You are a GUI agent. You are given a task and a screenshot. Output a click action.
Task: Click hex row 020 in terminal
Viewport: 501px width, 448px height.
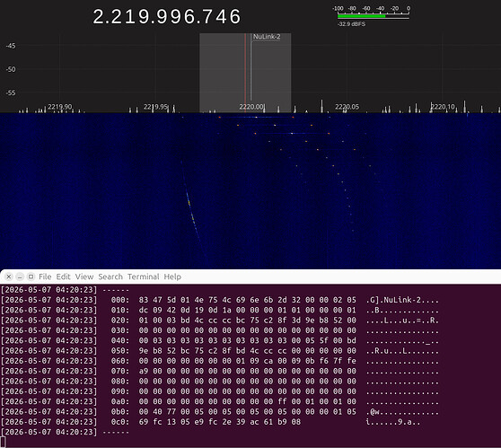point(220,321)
